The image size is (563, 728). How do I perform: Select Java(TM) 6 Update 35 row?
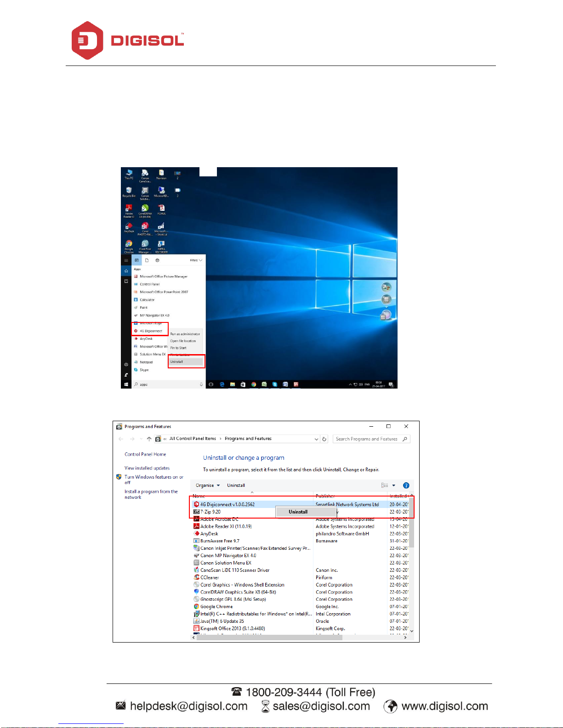tap(300, 621)
